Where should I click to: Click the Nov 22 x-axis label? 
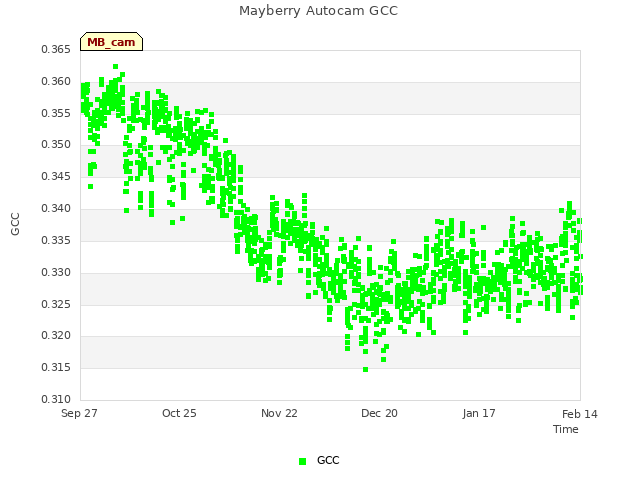click(279, 413)
